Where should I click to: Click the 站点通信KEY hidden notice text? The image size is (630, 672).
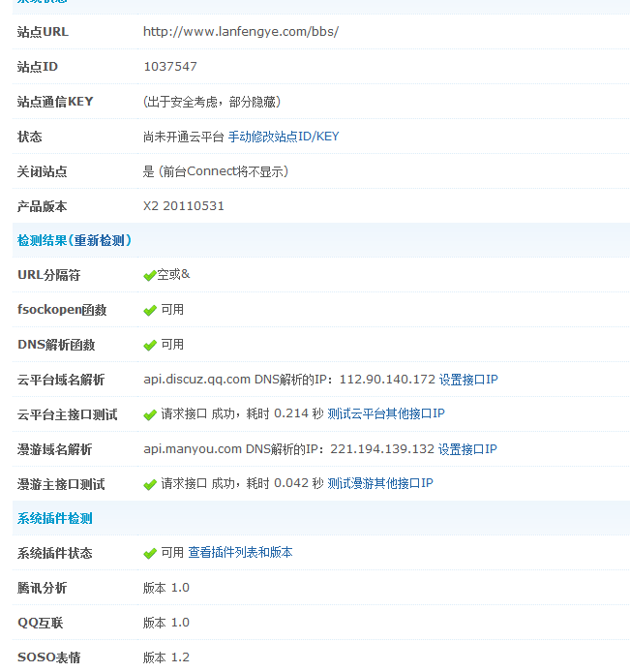click(212, 102)
